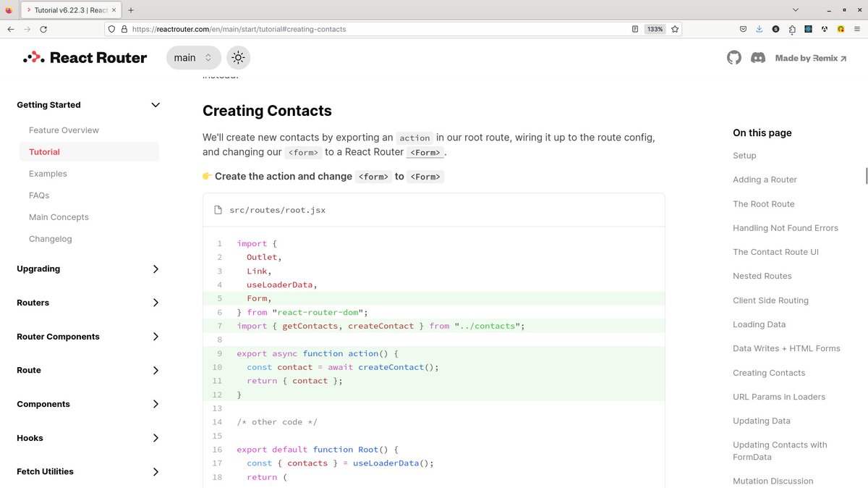
Task: Click the src/routes/root.jsx file name
Action: pyautogui.click(x=277, y=210)
